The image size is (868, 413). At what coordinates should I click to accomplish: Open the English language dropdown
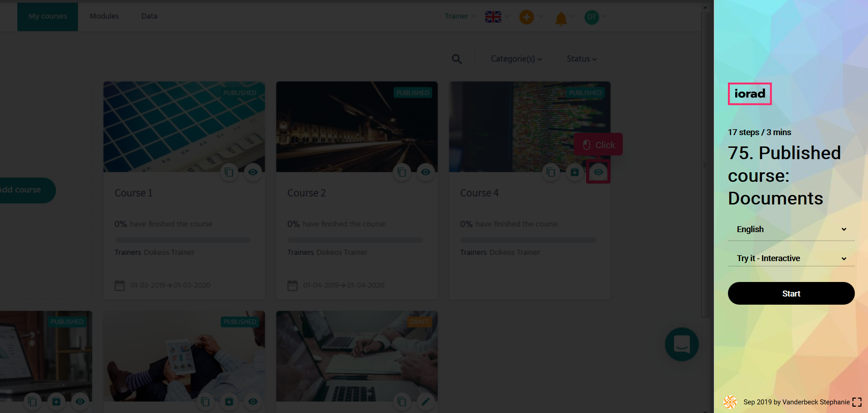(x=791, y=229)
